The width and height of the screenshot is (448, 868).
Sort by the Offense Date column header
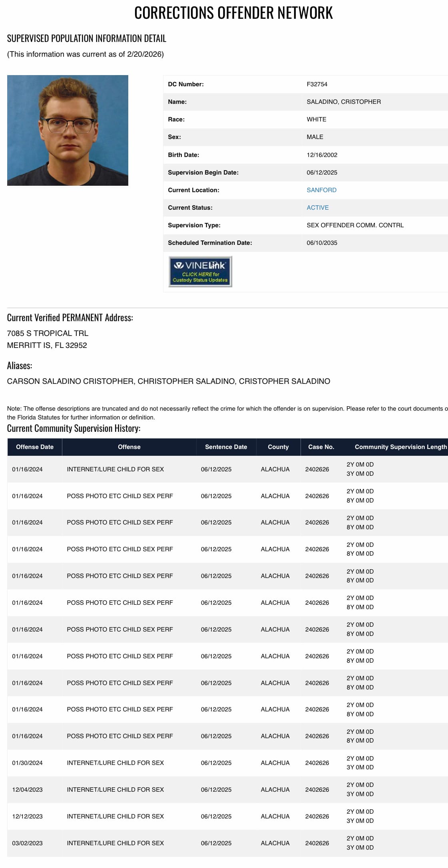(35, 447)
